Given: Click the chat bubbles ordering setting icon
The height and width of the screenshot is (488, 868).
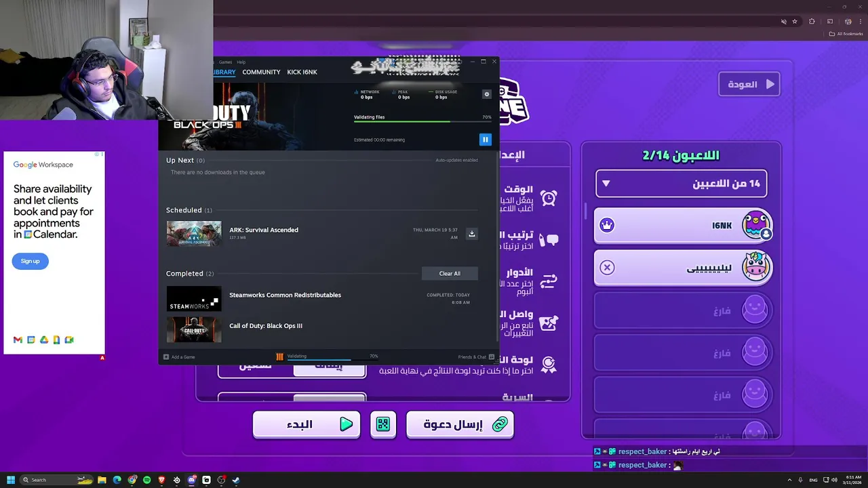Looking at the screenshot, I should 548,239.
